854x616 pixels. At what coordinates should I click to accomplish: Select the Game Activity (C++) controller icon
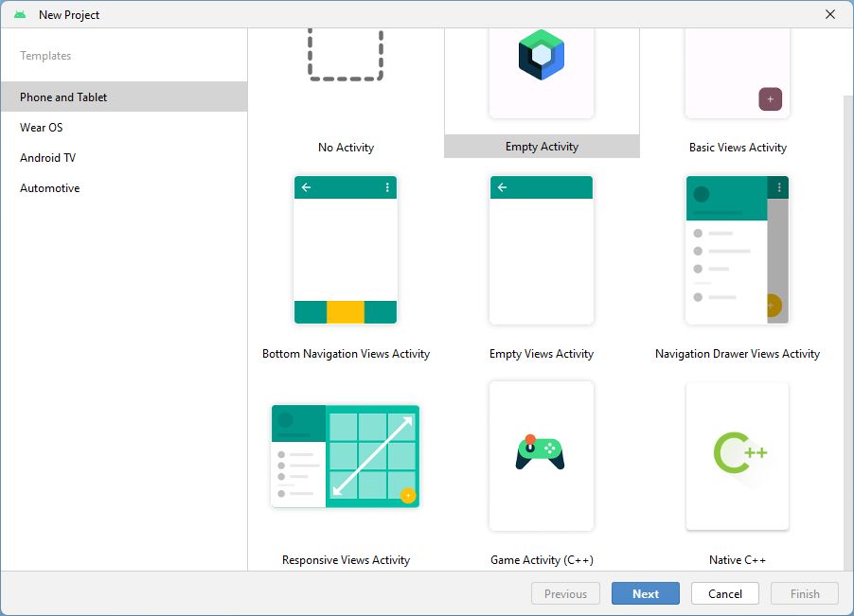click(541, 452)
